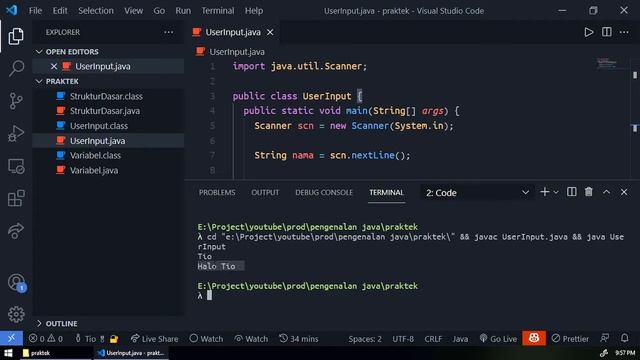Click Prettier status bar item
Viewport: 640px width, 360px height.
[x=570, y=339]
